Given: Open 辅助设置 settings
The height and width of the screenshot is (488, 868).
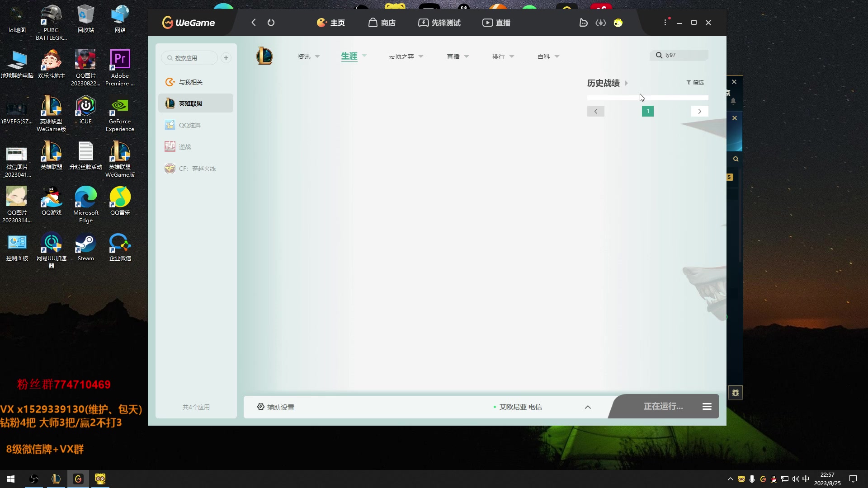Looking at the screenshot, I should point(276,407).
